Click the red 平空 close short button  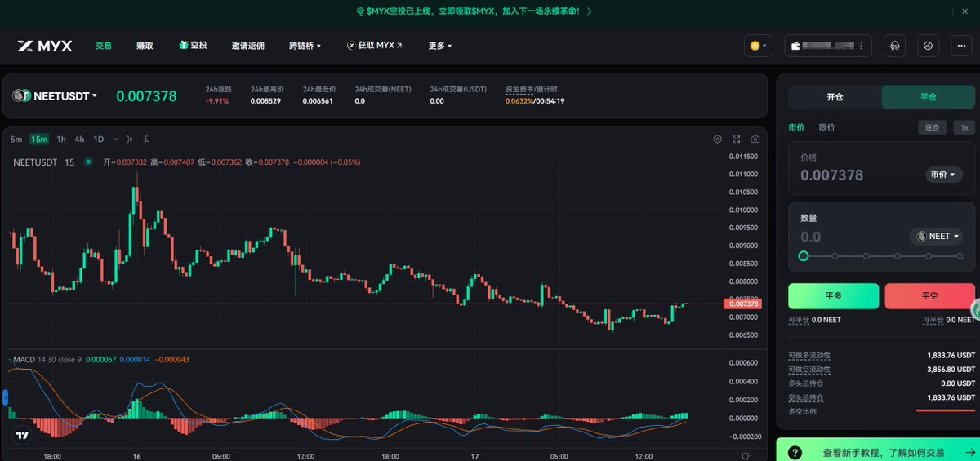(x=930, y=296)
